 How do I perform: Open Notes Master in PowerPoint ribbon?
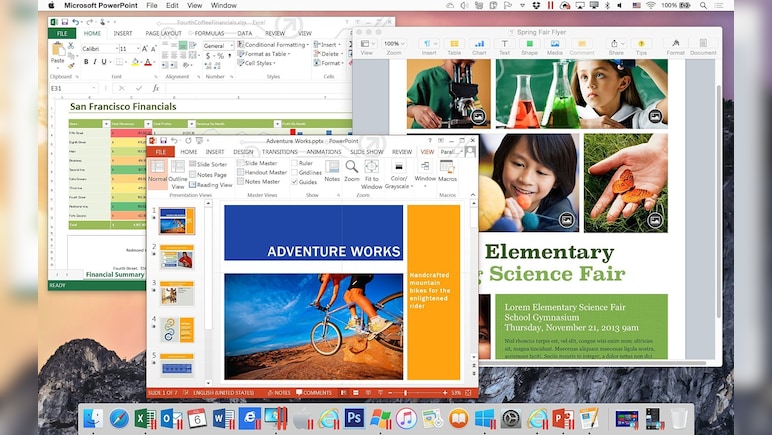coord(258,182)
